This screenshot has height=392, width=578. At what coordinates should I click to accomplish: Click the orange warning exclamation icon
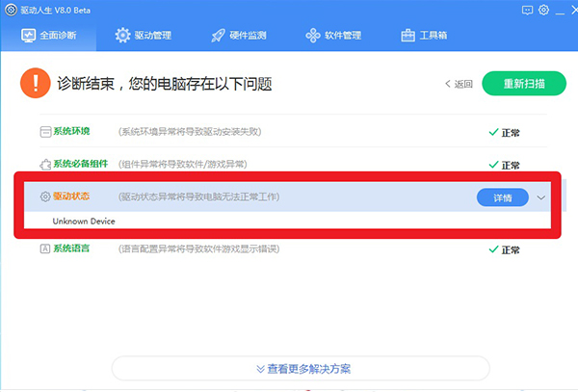pyautogui.click(x=36, y=83)
